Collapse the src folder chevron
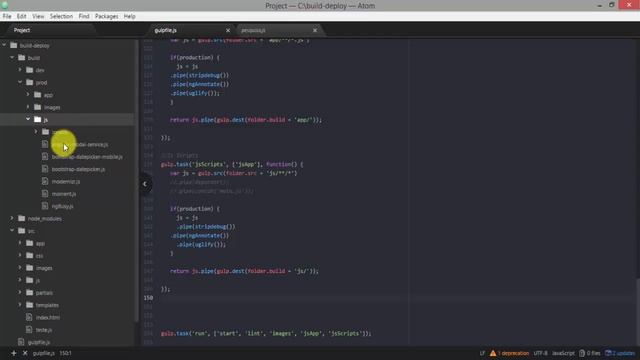The image size is (640, 360). tap(12, 231)
